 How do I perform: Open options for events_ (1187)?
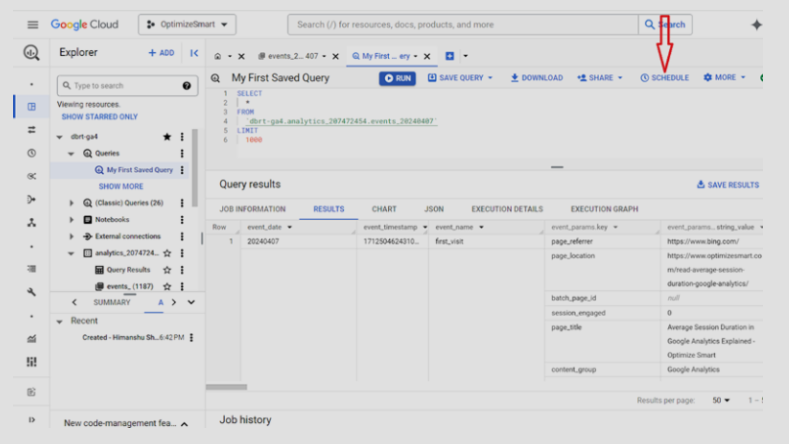point(182,286)
